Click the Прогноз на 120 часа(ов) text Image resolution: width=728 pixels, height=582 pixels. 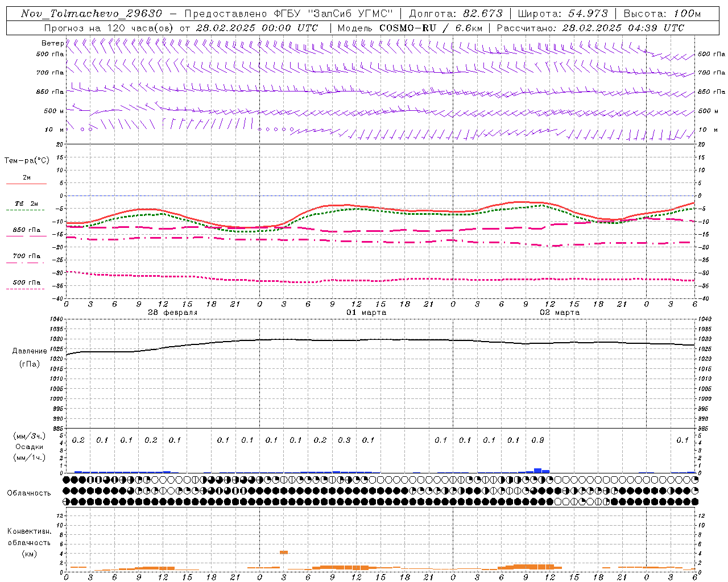tap(109, 28)
